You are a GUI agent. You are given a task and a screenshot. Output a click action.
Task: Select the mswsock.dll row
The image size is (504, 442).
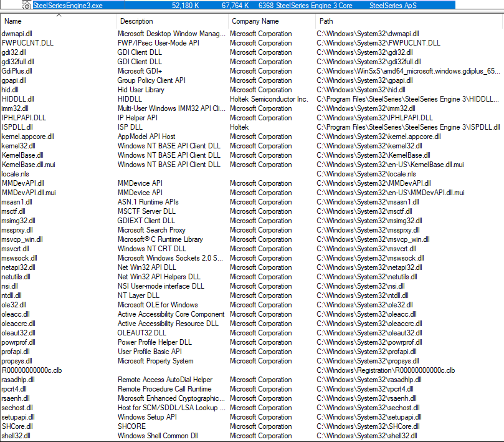coord(19,258)
